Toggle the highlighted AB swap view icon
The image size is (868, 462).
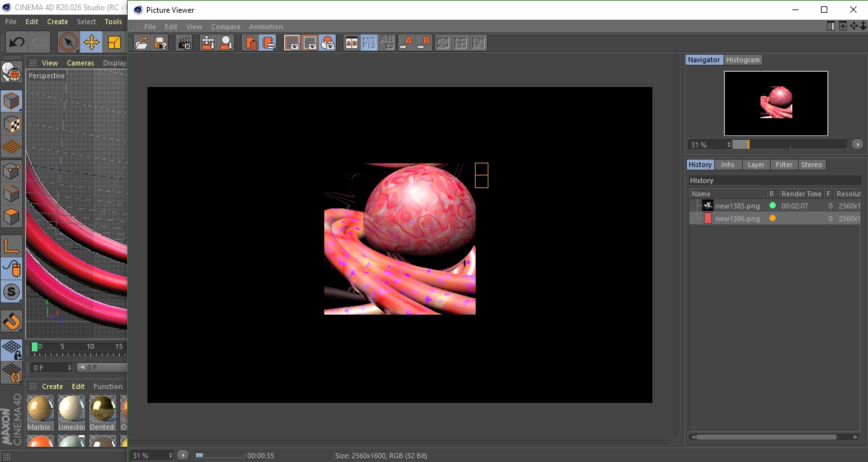369,43
